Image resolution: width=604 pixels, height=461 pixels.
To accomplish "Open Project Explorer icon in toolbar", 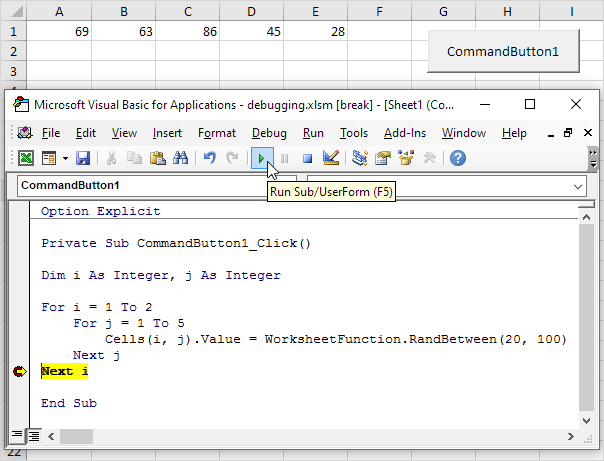I will pyautogui.click(x=359, y=158).
